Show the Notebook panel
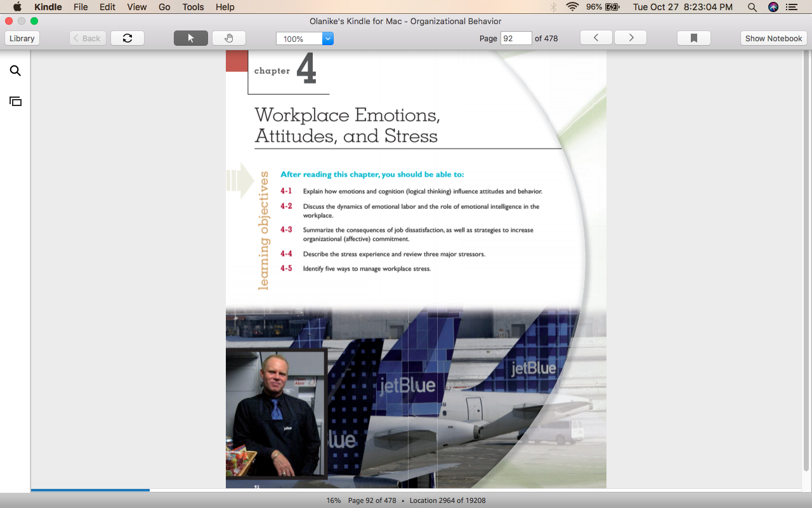The height and width of the screenshot is (508, 812). click(x=774, y=38)
